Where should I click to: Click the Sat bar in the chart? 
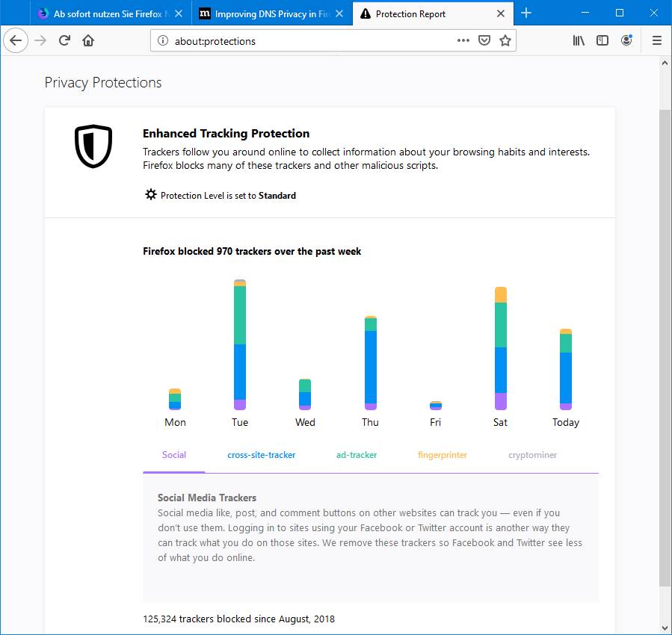[x=501, y=348]
